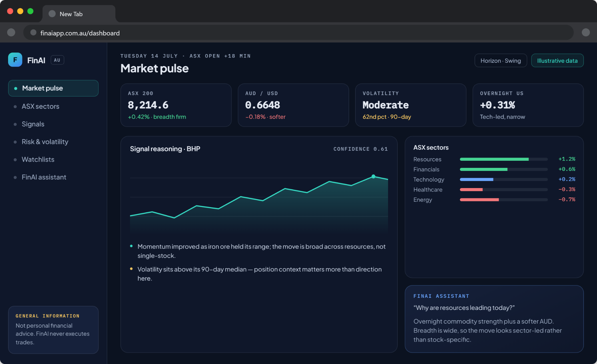Screen dimensions: 597x364
Task: Open the Volatility Moderate card
Action: (x=410, y=105)
